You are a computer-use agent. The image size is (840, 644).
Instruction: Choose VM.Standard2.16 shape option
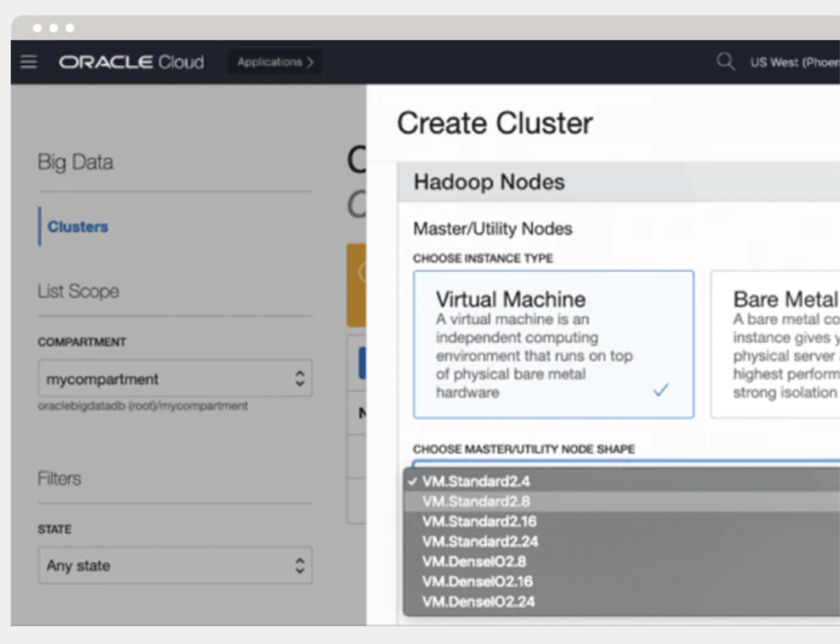click(622, 521)
